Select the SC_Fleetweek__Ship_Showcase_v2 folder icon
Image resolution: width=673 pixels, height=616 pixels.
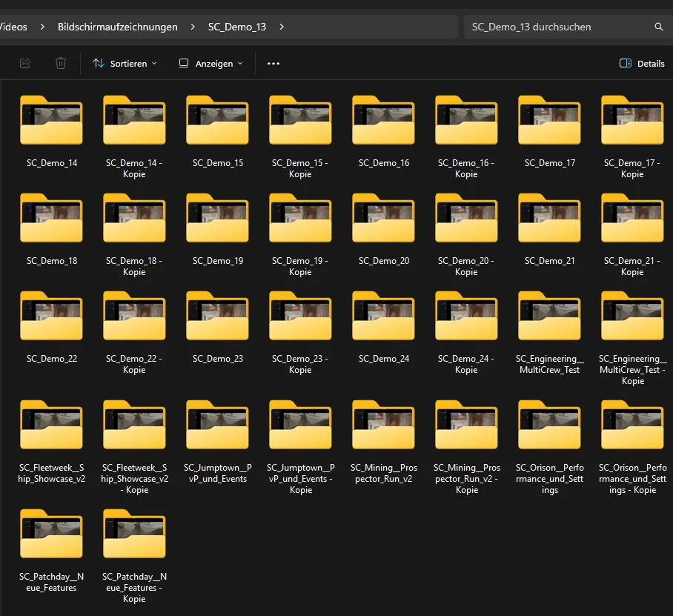pos(51,425)
